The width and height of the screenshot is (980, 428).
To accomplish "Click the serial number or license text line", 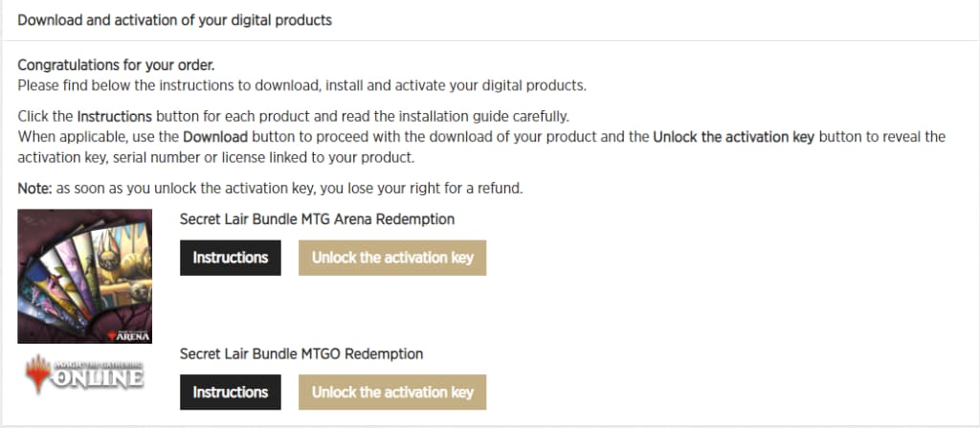I will point(216,157).
